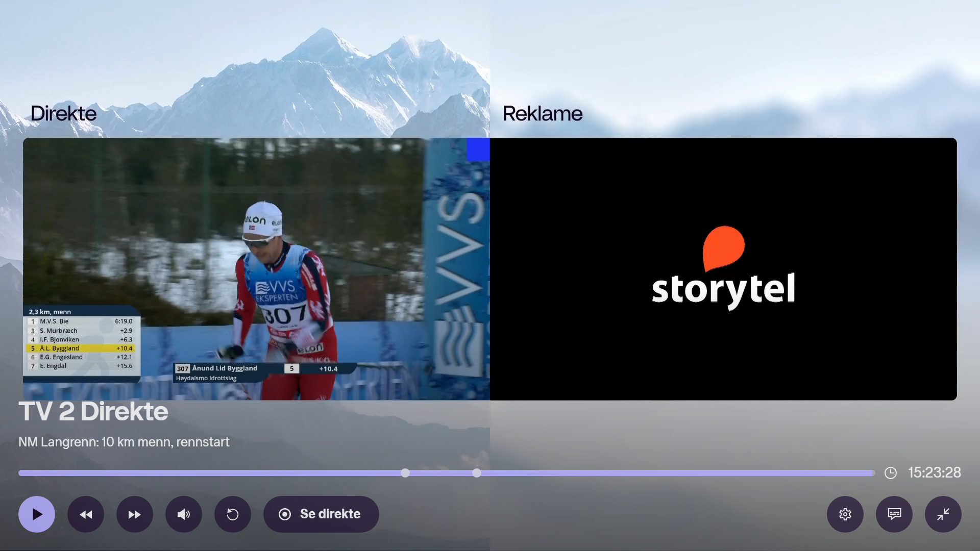Click the 15:23:28 time display

[x=935, y=473]
